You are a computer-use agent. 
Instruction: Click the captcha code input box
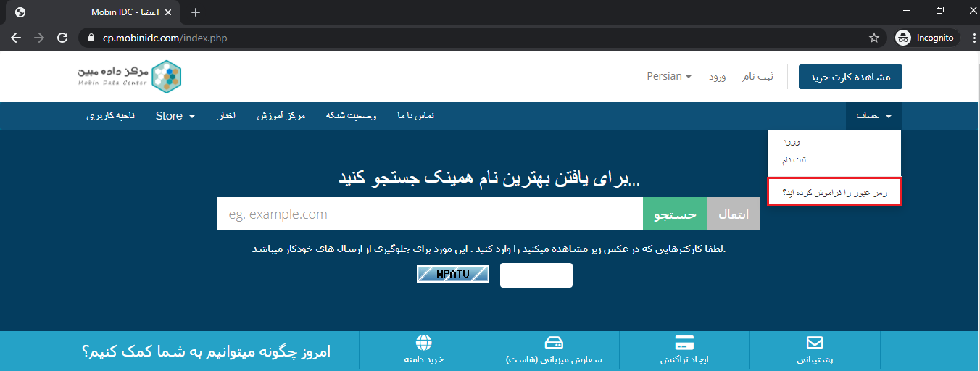click(x=536, y=275)
